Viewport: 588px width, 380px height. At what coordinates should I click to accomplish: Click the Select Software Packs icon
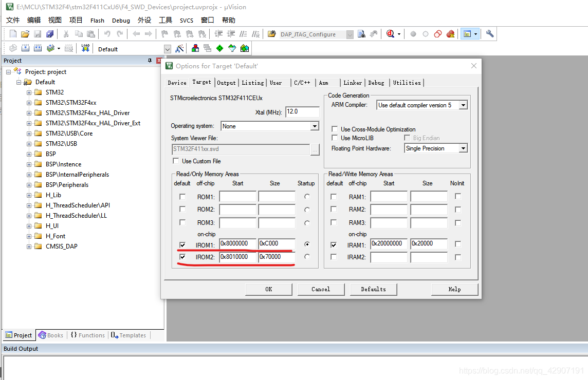(232, 48)
